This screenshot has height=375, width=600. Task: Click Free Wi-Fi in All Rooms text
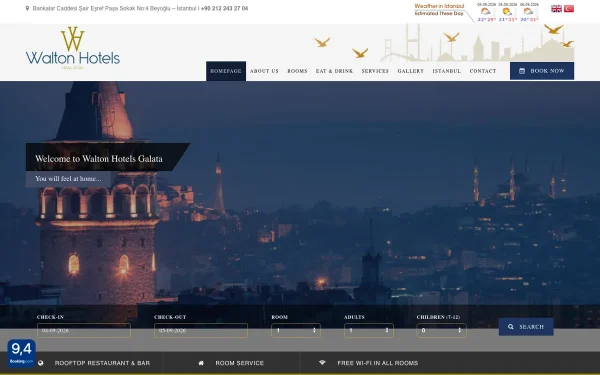378,363
